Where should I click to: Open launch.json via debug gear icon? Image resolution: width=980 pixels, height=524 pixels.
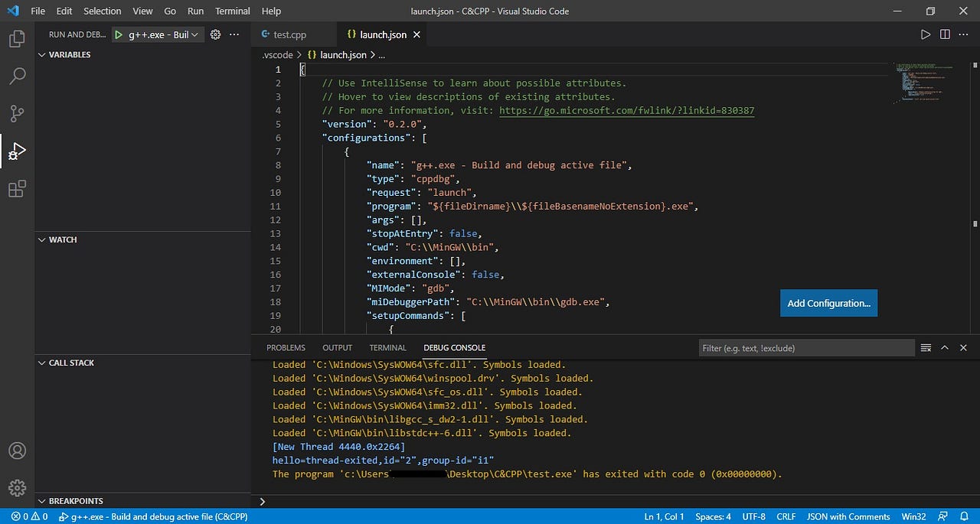pyautogui.click(x=215, y=34)
